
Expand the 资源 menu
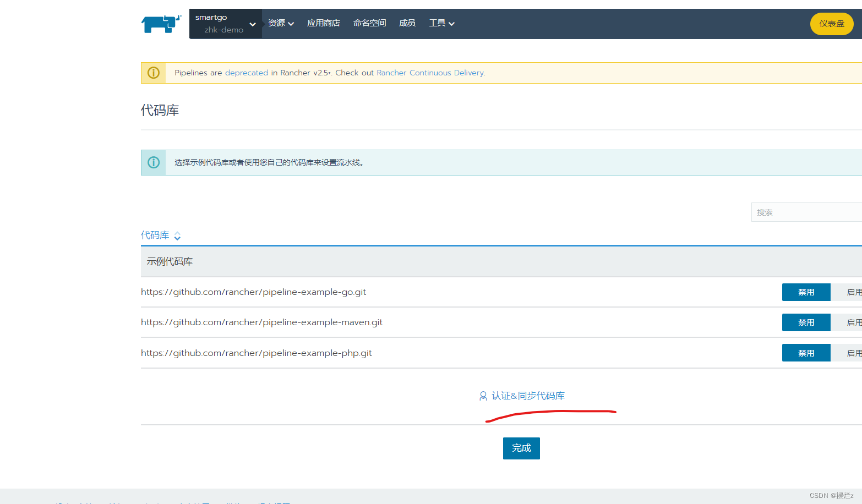pyautogui.click(x=281, y=23)
